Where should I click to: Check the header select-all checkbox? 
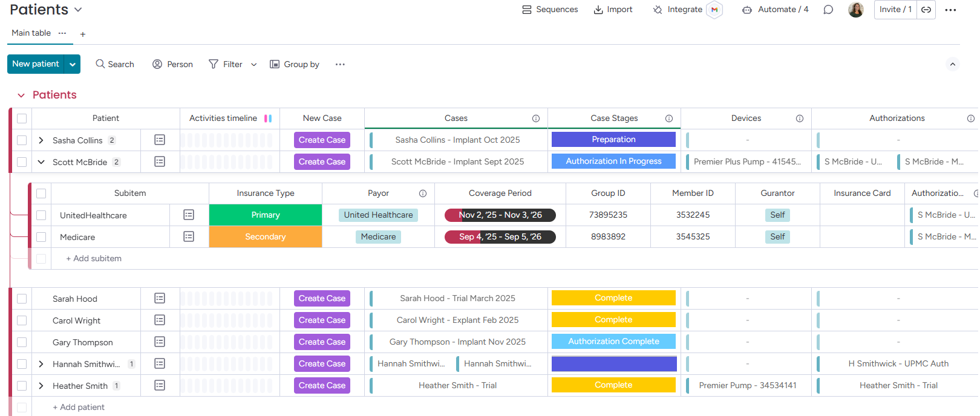(22, 119)
